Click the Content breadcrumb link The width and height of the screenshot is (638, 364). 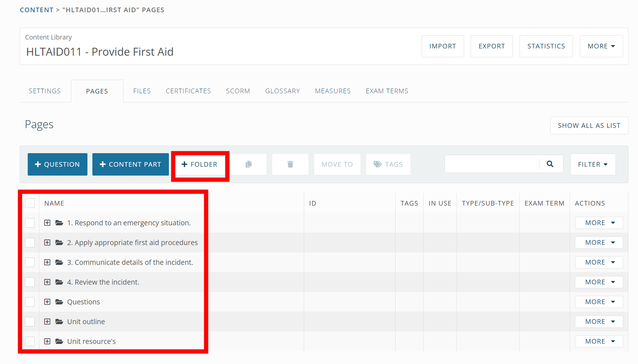[x=36, y=10]
